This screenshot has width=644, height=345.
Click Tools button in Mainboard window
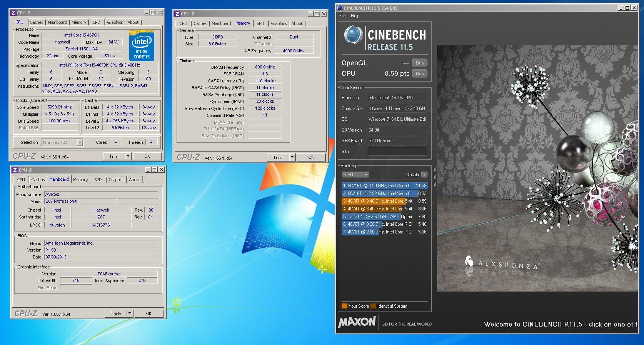coord(116,313)
